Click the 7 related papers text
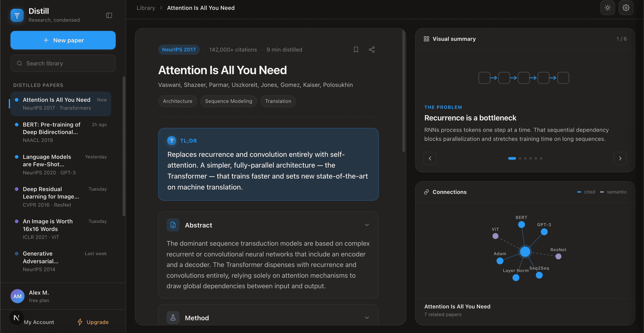The width and height of the screenshot is (644, 333). (x=443, y=314)
